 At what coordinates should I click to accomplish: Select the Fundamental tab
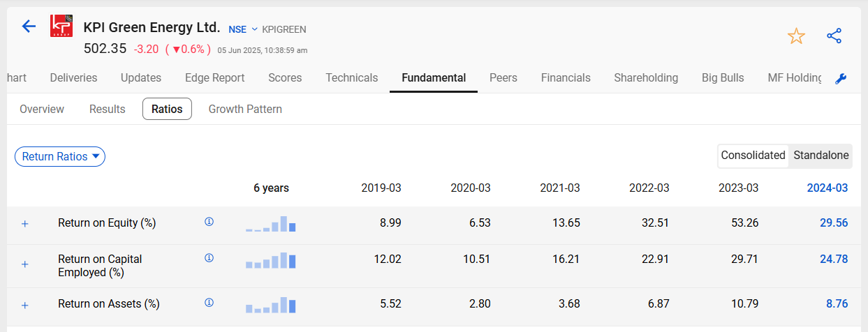[x=434, y=78]
